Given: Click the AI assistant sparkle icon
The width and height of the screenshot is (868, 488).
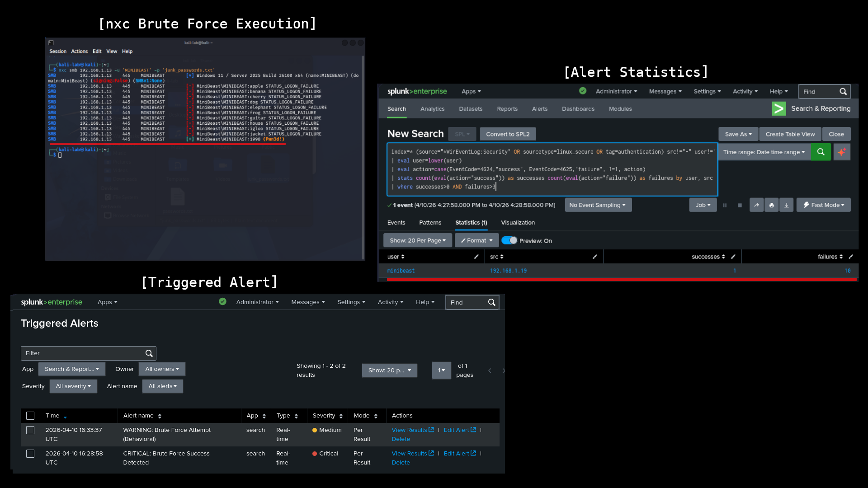Looking at the screenshot, I should [x=841, y=152].
